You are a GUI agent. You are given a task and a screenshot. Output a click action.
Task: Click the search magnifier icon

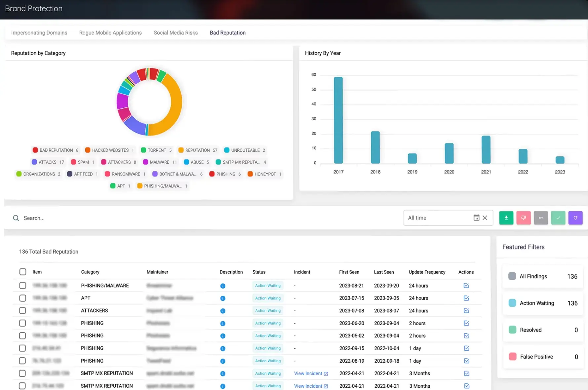(16, 218)
